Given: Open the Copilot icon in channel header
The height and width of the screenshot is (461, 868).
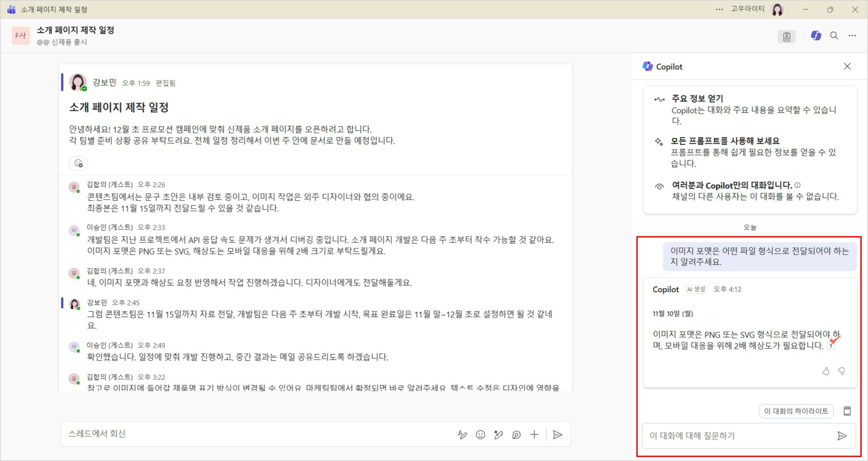Looking at the screenshot, I should [816, 36].
